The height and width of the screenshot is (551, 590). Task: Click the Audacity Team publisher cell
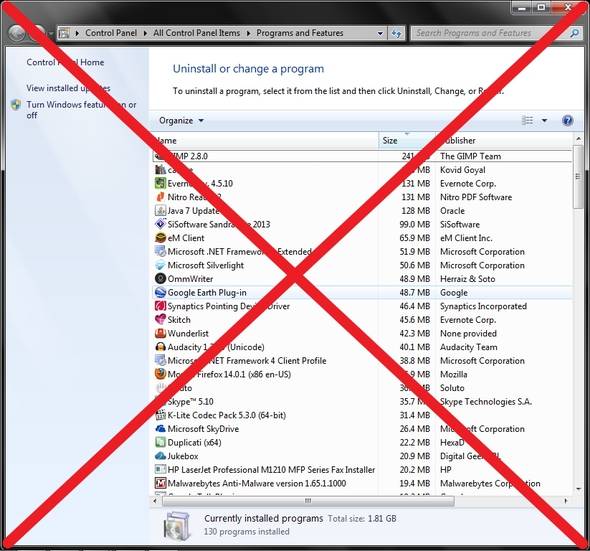pos(468,347)
